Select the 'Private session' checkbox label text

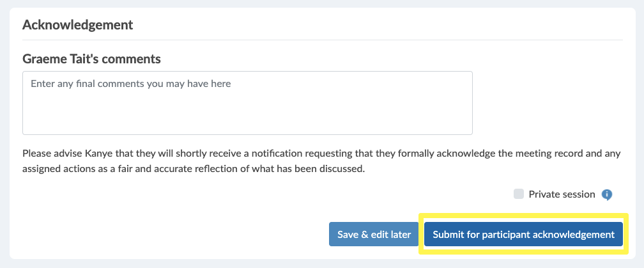562,194
